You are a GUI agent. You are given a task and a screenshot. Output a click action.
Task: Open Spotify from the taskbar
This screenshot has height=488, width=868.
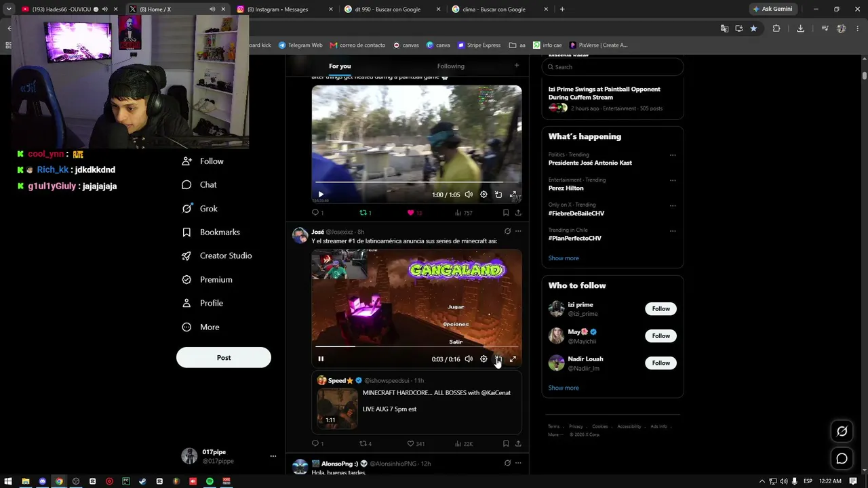(210, 481)
